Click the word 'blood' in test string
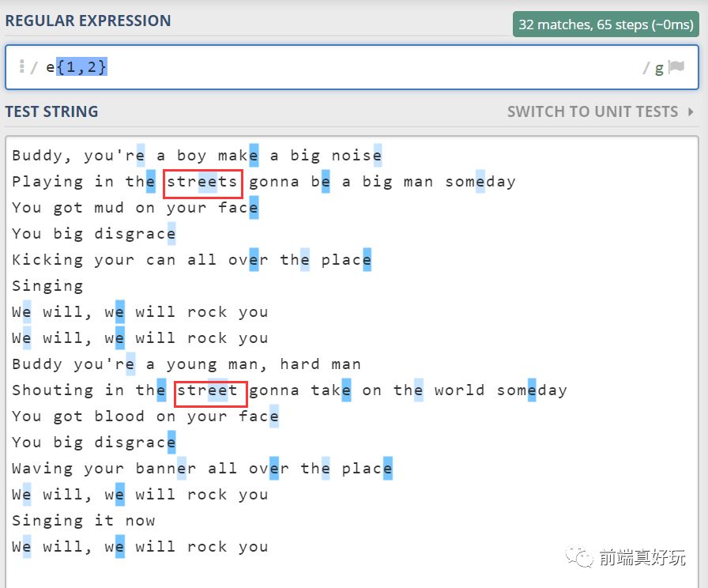Image resolution: width=708 pixels, height=588 pixels. tap(119, 416)
